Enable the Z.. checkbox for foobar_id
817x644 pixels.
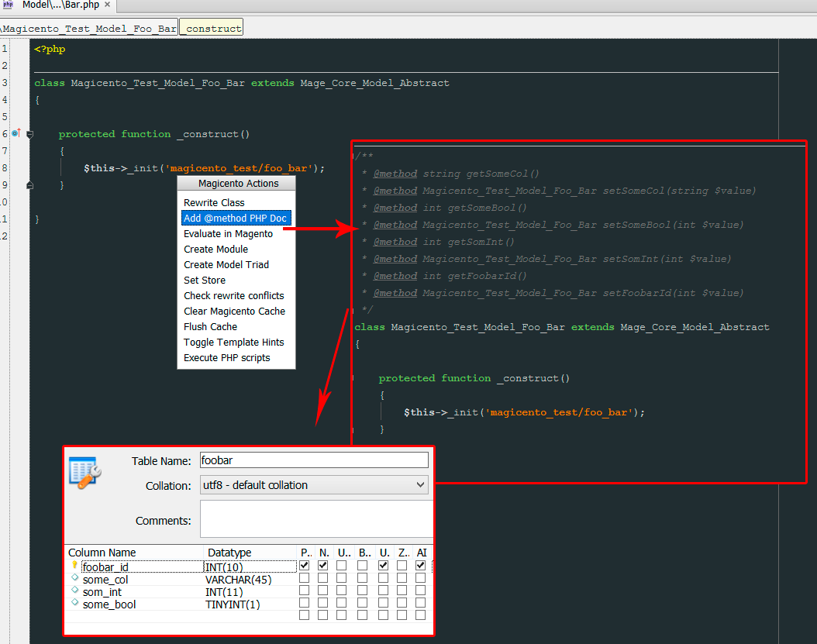tap(402, 565)
